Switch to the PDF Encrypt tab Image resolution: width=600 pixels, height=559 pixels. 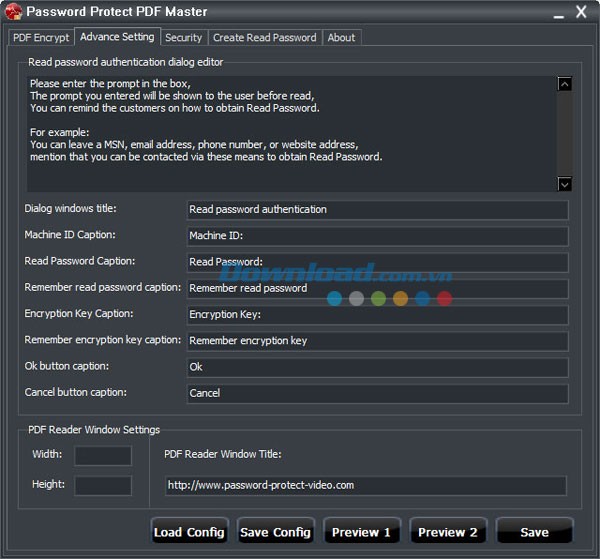pyautogui.click(x=41, y=37)
